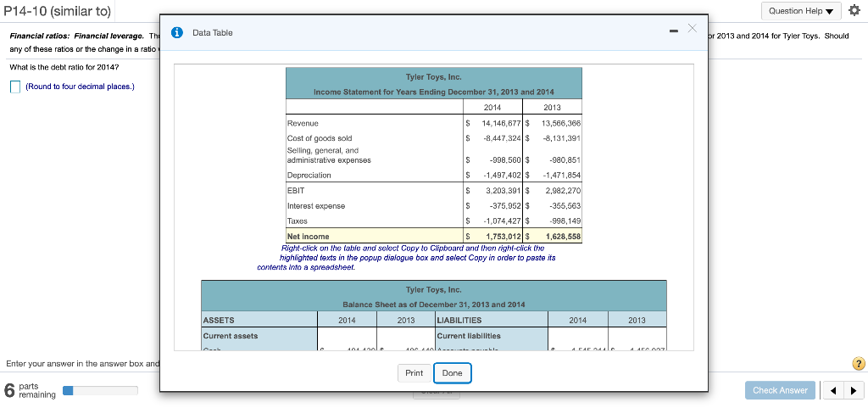868x408 pixels.
Task: Select the Taxes row label
Action: 297,221
